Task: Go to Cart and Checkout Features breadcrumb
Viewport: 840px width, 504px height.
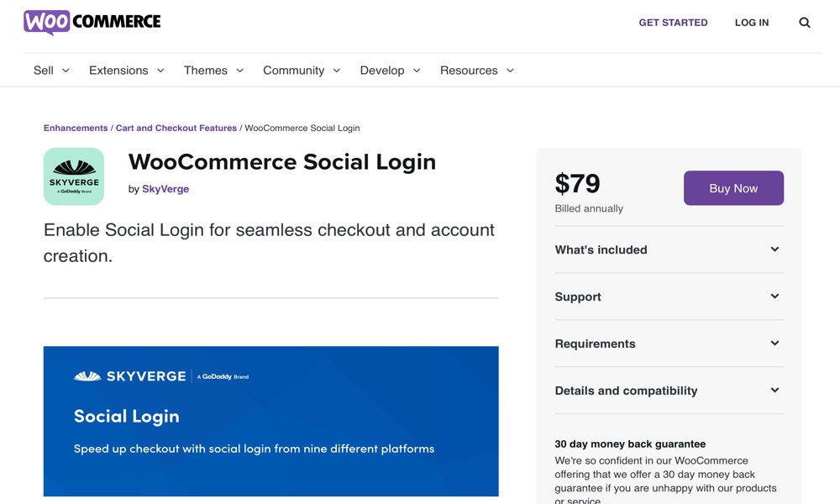Action: pos(176,128)
